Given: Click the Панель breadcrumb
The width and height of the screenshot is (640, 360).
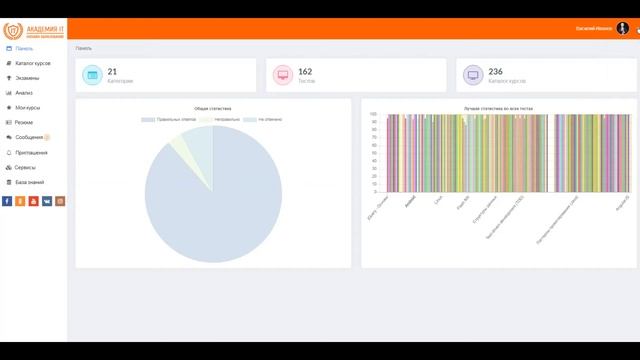Looking at the screenshot, I should click(x=84, y=48).
